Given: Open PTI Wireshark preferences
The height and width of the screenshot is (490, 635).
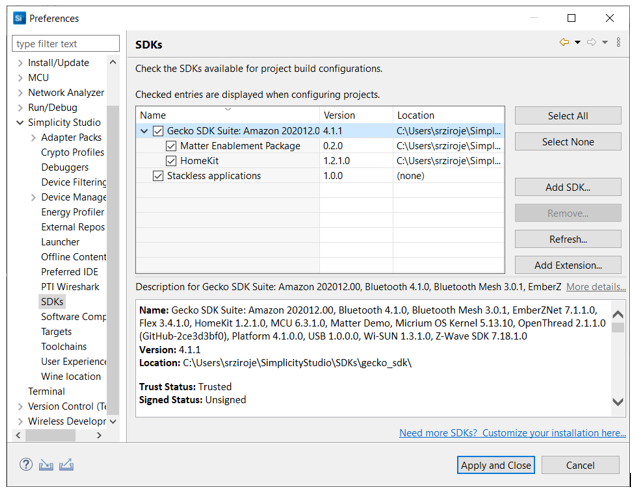Looking at the screenshot, I should (x=70, y=287).
